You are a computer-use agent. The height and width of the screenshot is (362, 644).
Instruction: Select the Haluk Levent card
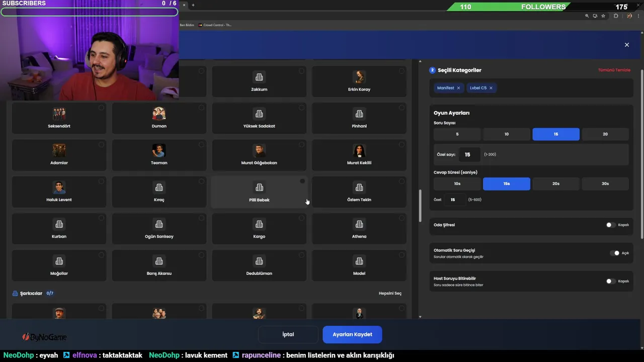point(59,192)
